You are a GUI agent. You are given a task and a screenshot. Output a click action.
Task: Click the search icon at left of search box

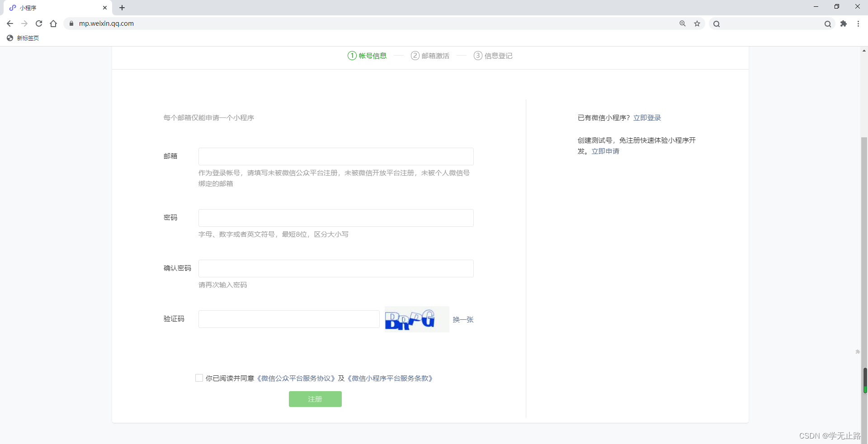[x=717, y=24]
